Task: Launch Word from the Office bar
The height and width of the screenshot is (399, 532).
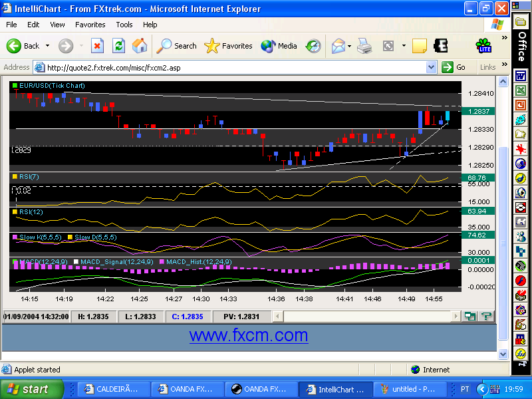Action: tap(521, 76)
